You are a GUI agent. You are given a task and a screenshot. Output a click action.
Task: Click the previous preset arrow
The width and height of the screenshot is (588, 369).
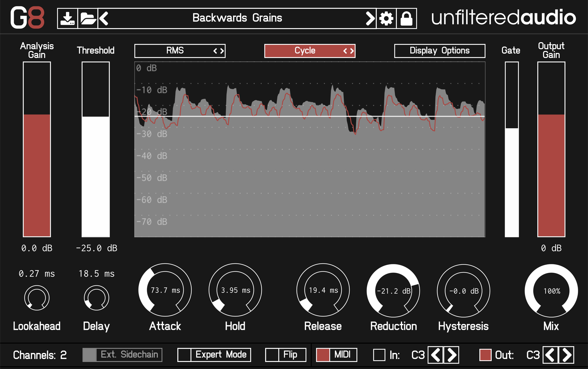104,18
